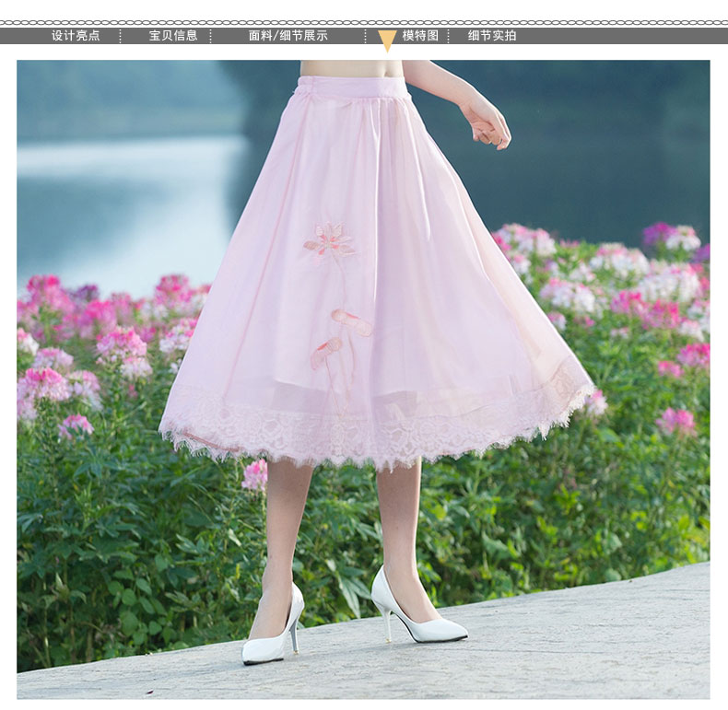728x710 pixels.
Task: Select the 面料/细节展示 tab
Action: pos(288,36)
